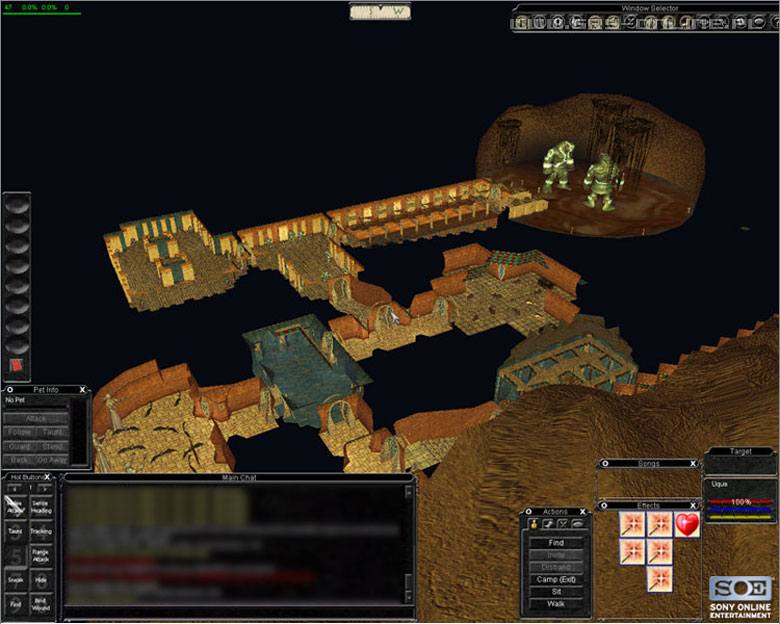Go to previous Hot Buttons page arrow

[14, 489]
